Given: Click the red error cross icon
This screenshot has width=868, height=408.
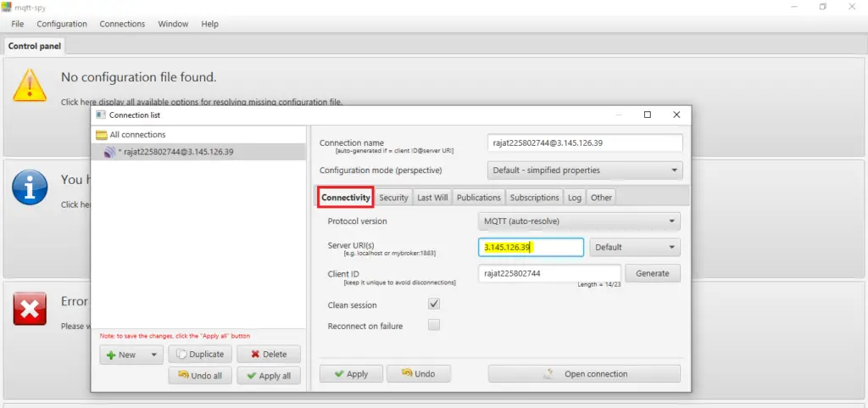Looking at the screenshot, I should [30, 309].
